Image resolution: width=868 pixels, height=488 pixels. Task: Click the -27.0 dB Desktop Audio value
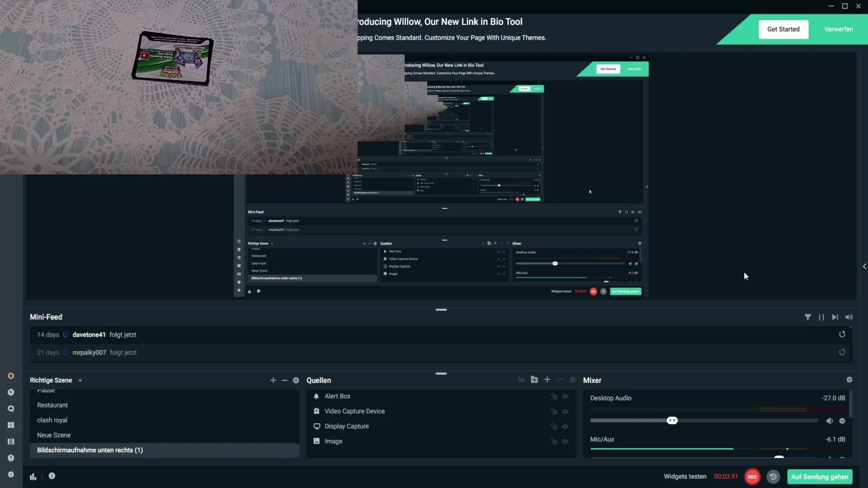click(833, 398)
